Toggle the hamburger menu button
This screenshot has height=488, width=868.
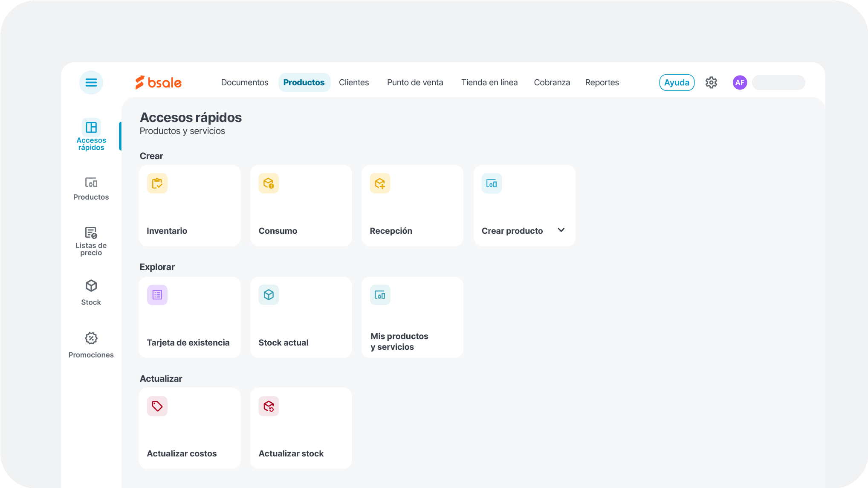click(x=91, y=82)
